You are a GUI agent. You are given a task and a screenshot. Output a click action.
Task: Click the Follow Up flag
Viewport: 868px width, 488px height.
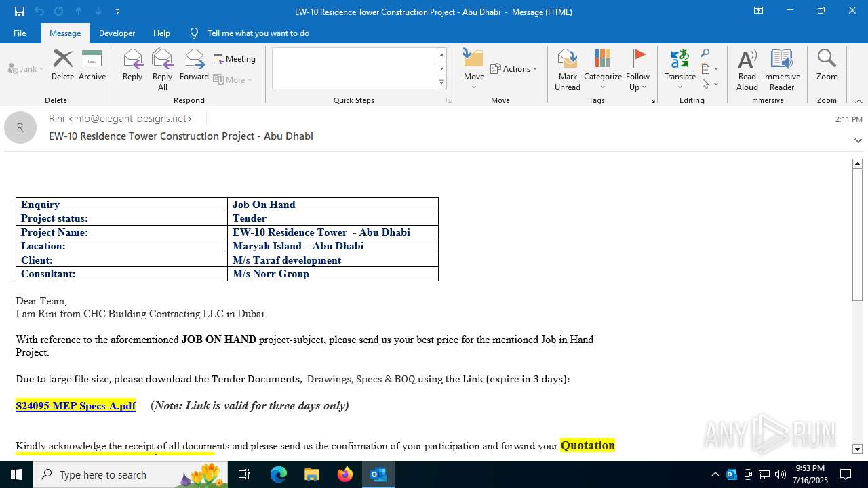point(637,69)
